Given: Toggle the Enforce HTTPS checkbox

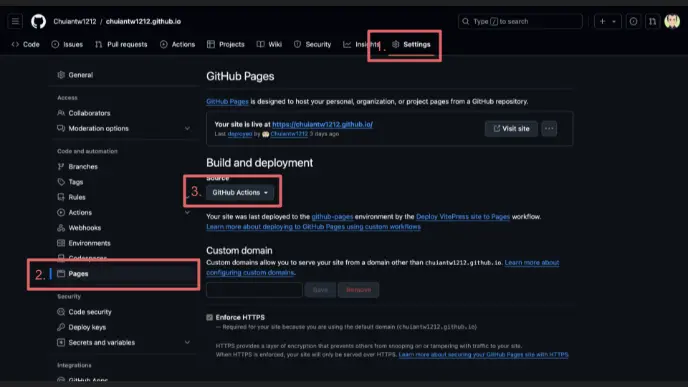Looking at the screenshot, I should pos(210,317).
